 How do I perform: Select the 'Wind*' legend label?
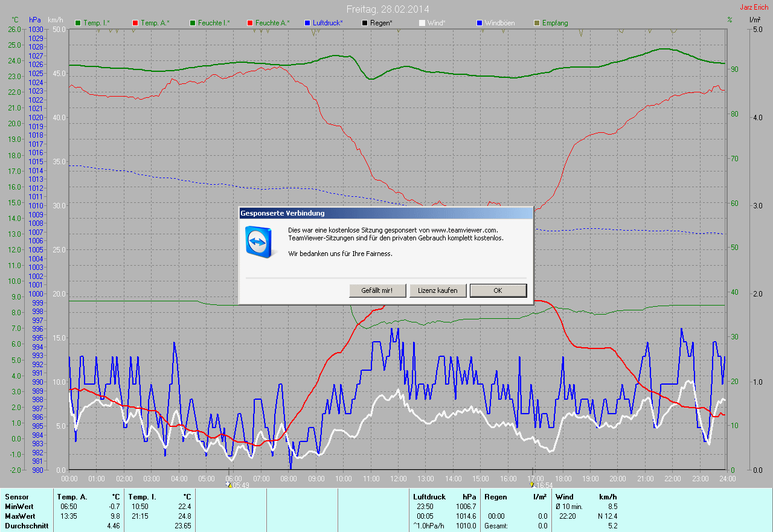pyautogui.click(x=437, y=23)
